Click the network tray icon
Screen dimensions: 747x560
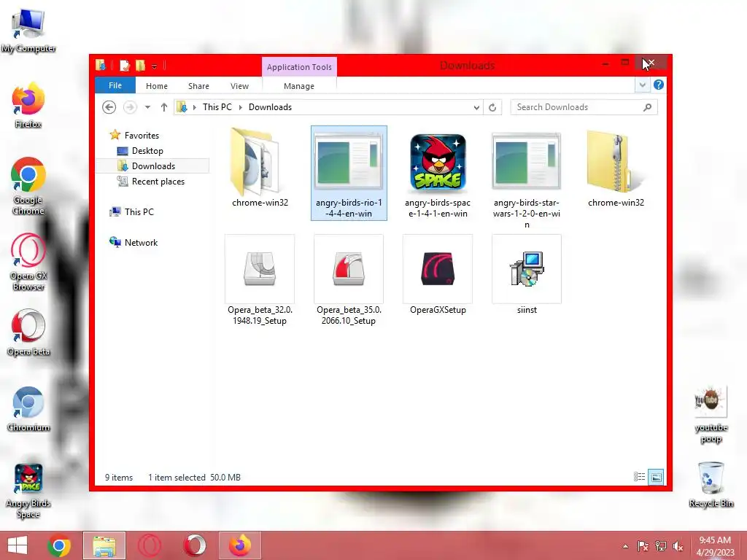660,546
